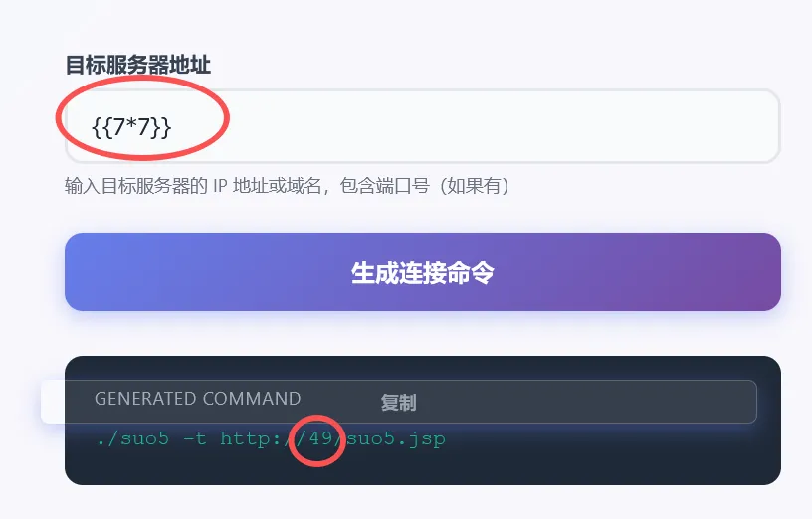Click the 49 value in the generated command
The image size is (812, 519).
[321, 438]
